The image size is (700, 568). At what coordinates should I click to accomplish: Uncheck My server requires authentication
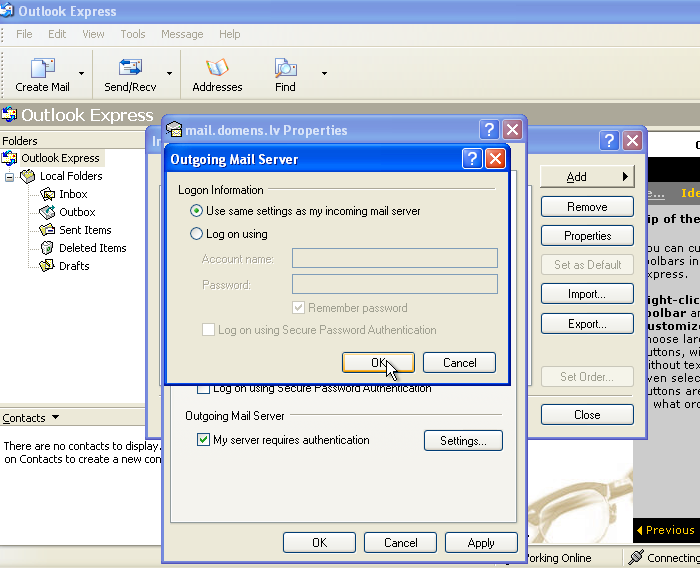coord(203,439)
